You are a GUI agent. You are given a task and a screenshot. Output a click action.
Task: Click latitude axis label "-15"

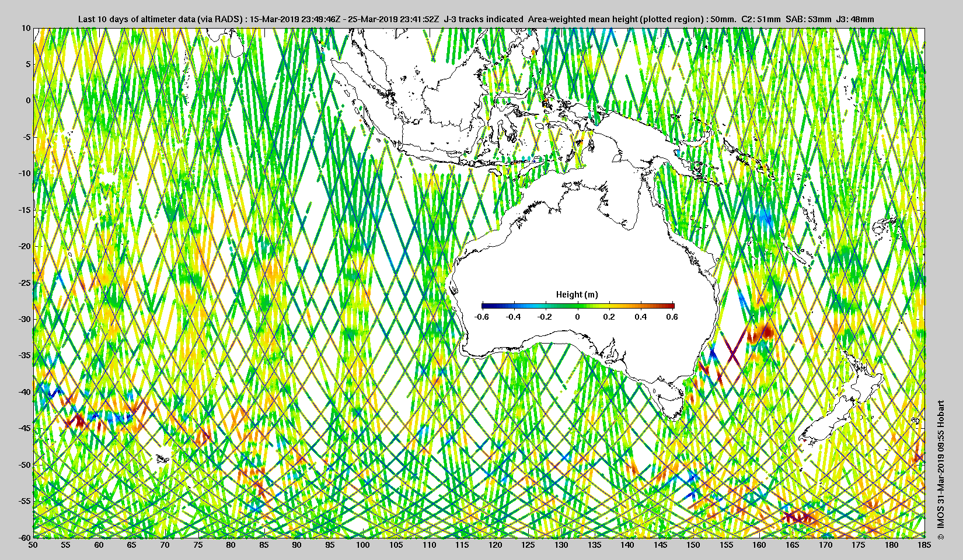click(x=25, y=209)
